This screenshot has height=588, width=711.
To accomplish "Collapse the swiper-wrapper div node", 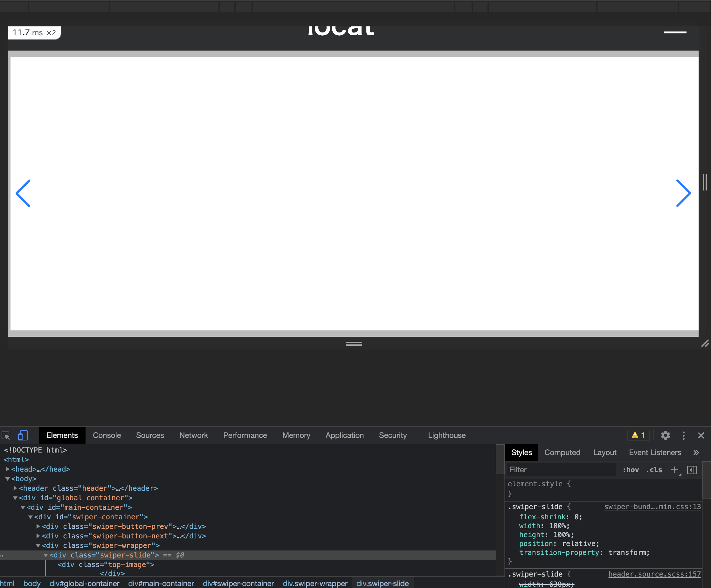I will point(38,546).
